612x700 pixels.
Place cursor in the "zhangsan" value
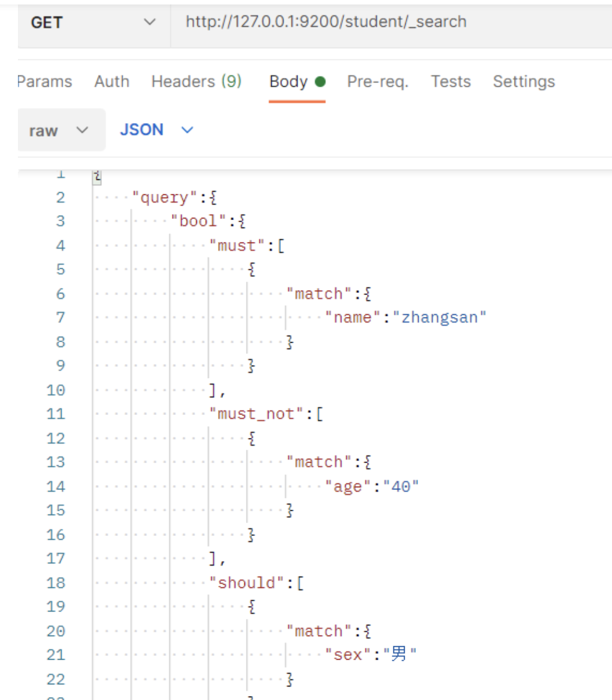click(x=439, y=318)
